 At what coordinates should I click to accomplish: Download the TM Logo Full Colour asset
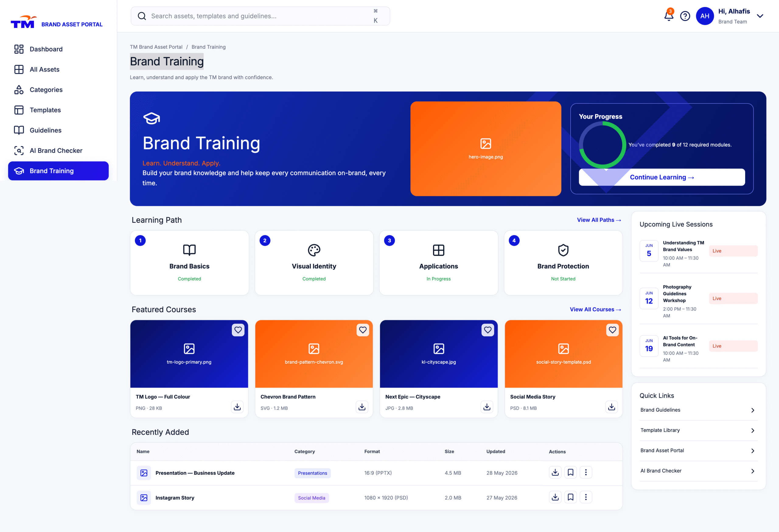click(237, 407)
